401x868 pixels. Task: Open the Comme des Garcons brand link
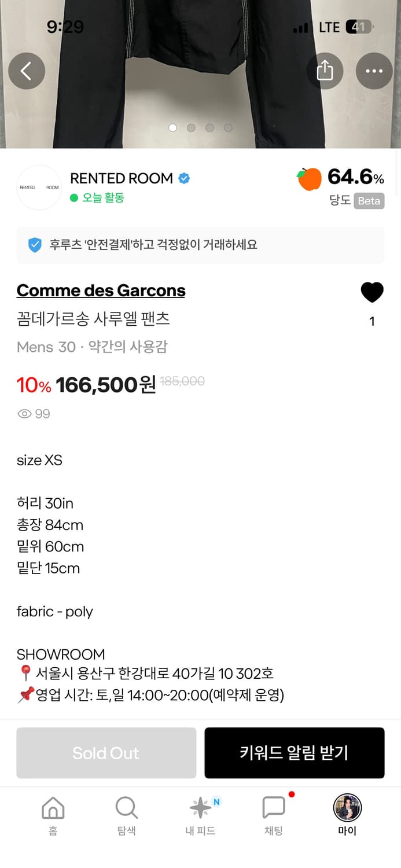coord(101,290)
